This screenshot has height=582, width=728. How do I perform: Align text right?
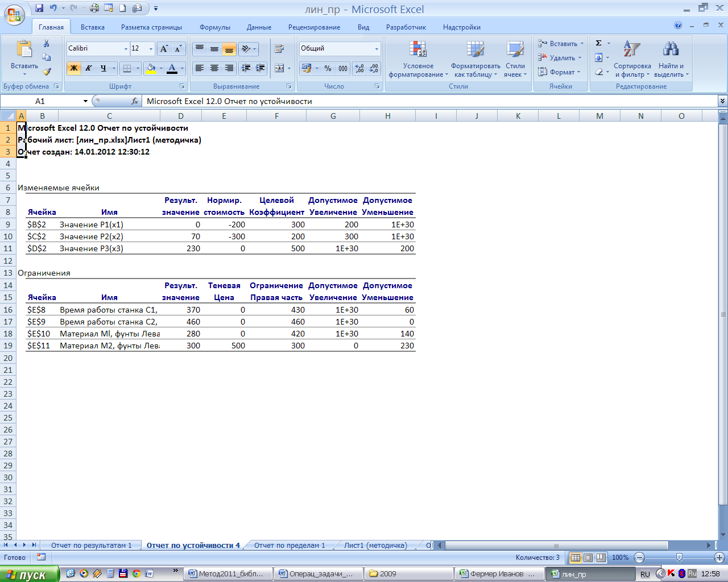[229, 68]
